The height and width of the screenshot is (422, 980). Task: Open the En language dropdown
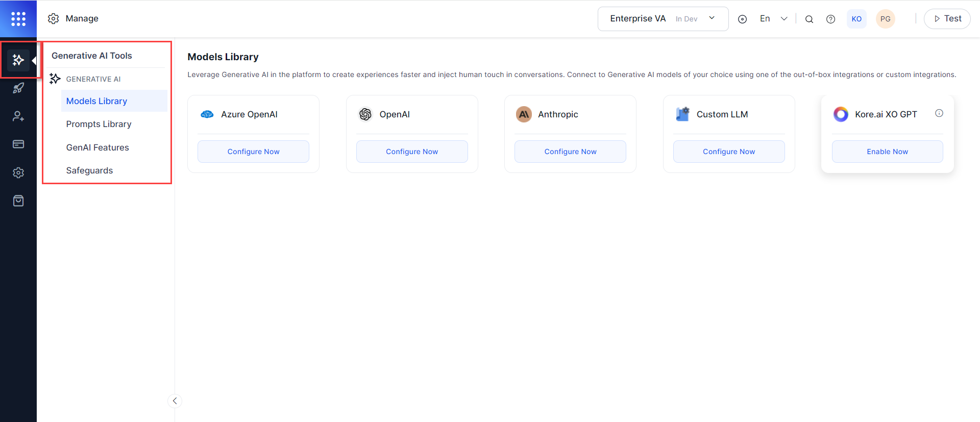[x=773, y=19]
